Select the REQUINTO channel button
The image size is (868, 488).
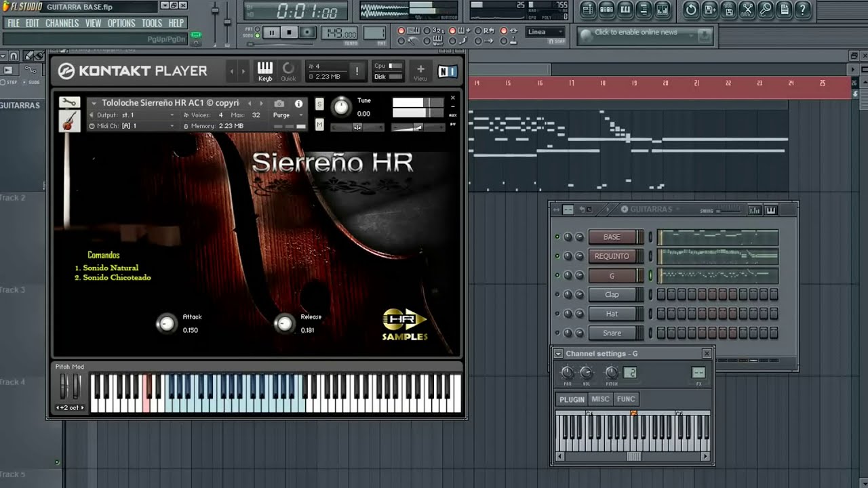[614, 256]
